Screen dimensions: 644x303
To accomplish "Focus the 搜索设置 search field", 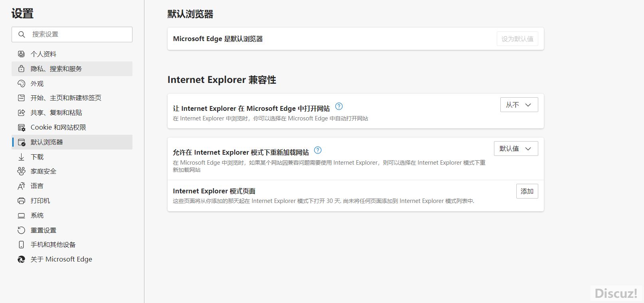I will 72,34.
